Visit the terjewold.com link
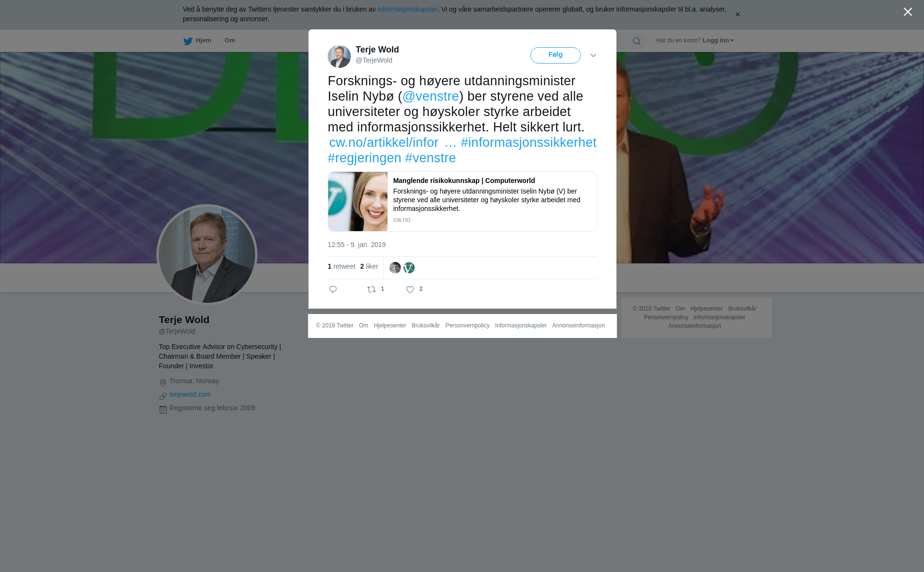 pyautogui.click(x=190, y=394)
